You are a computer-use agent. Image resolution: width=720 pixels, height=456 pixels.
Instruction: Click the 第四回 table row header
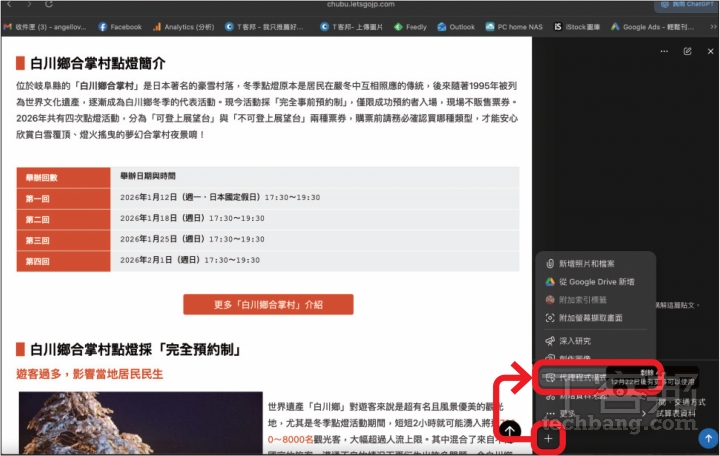pyautogui.click(x=63, y=261)
